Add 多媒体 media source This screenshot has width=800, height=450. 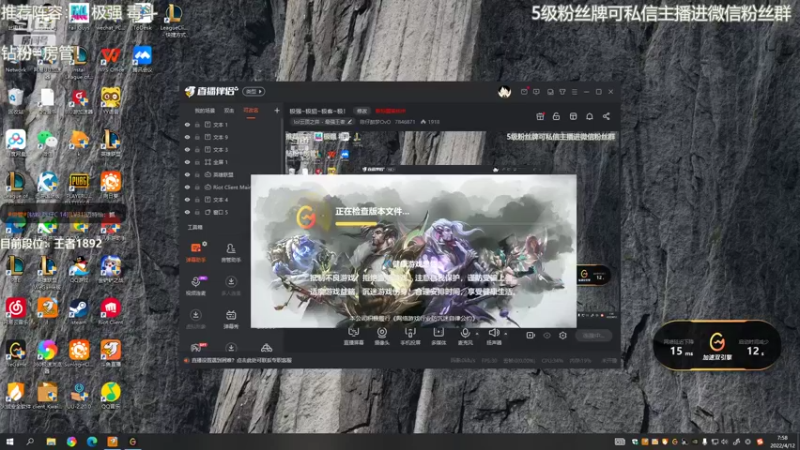click(438, 336)
